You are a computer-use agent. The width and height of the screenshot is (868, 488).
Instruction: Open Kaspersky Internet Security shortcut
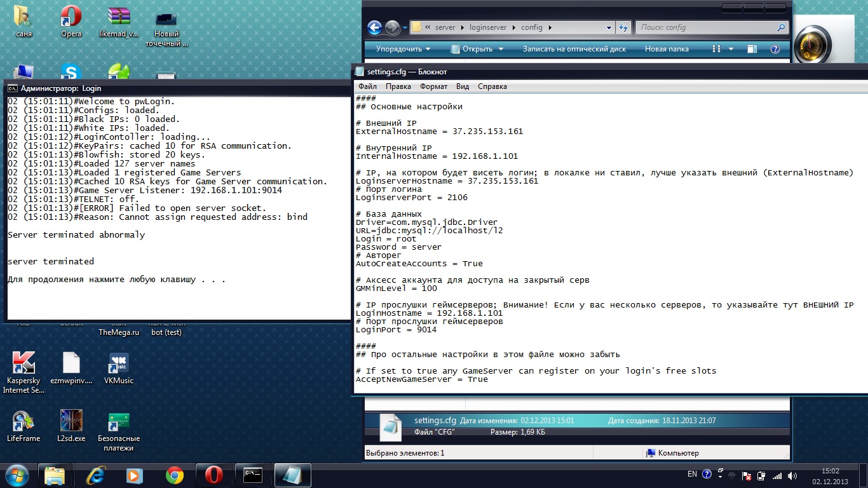[x=24, y=374]
